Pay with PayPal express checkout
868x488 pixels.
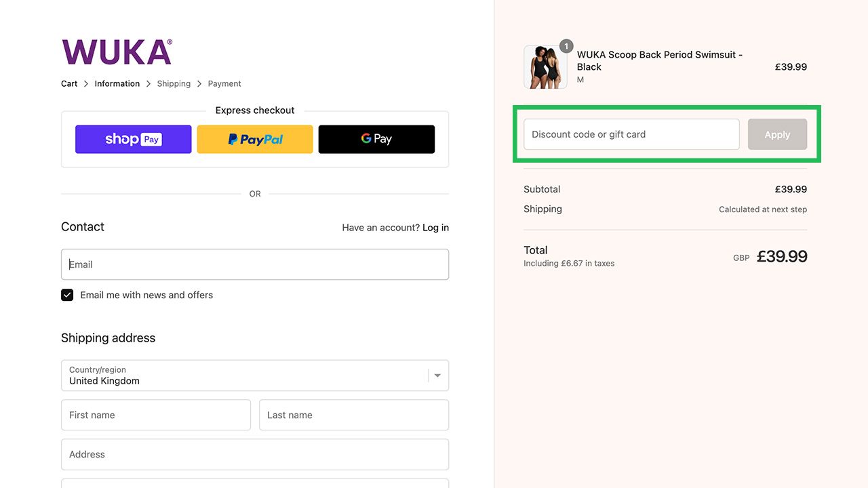click(255, 139)
